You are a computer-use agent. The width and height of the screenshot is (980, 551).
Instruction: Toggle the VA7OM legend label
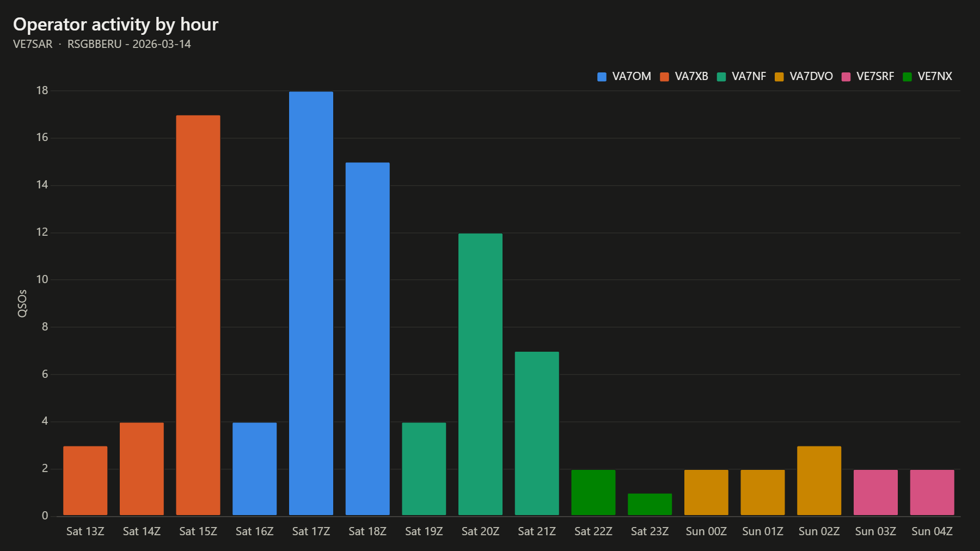(x=632, y=77)
